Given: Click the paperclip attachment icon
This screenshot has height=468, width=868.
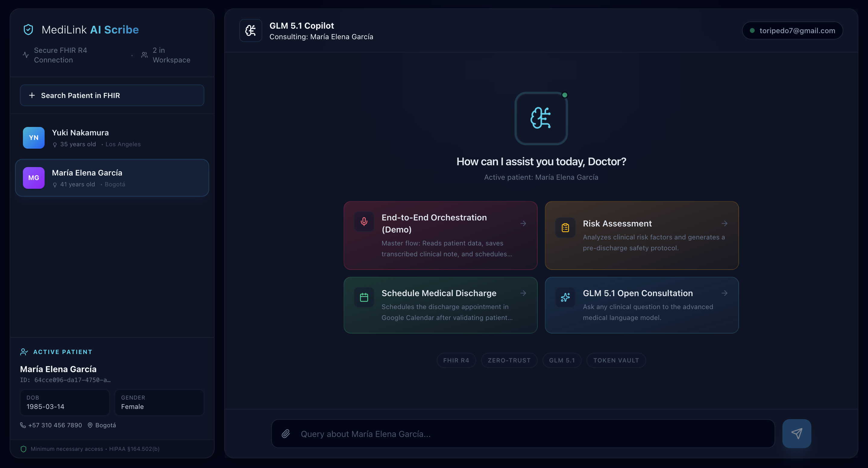Looking at the screenshot, I should click(286, 434).
